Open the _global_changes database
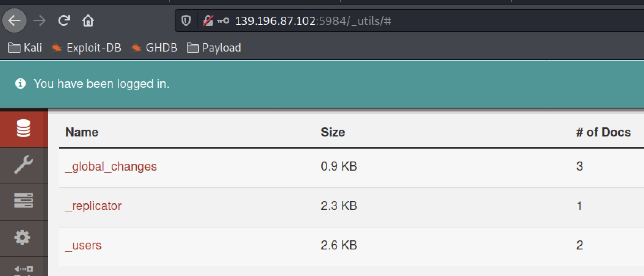 pos(111,166)
